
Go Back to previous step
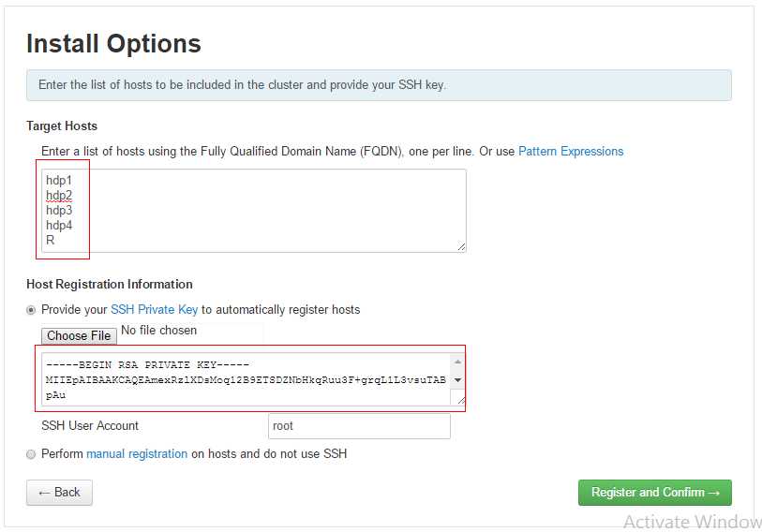click(x=59, y=493)
